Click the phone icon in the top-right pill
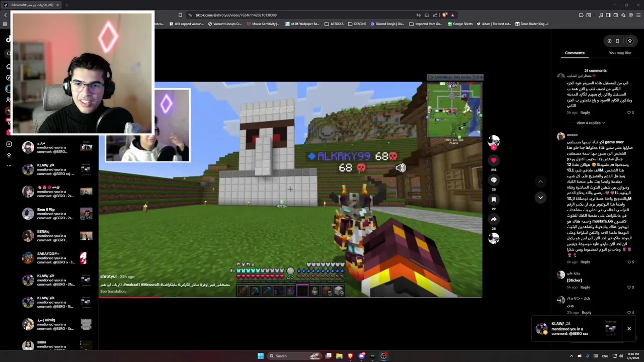Viewport: 644px width, 362px height. (617, 41)
